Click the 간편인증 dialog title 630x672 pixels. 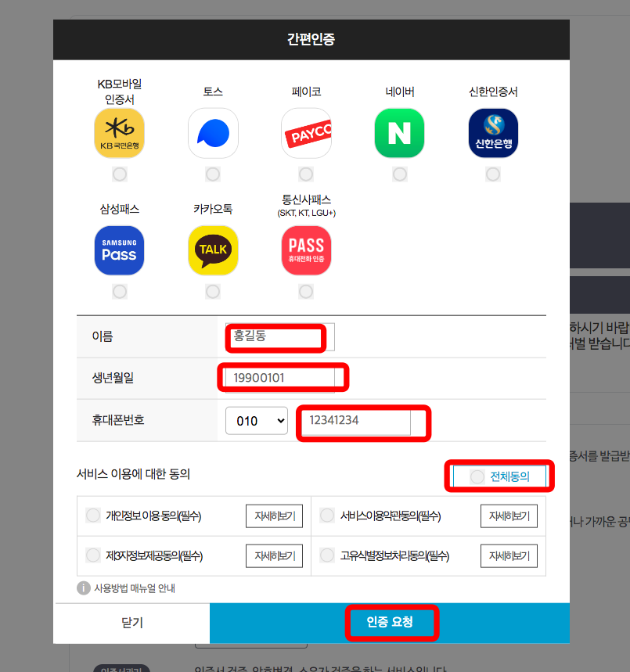pos(311,39)
